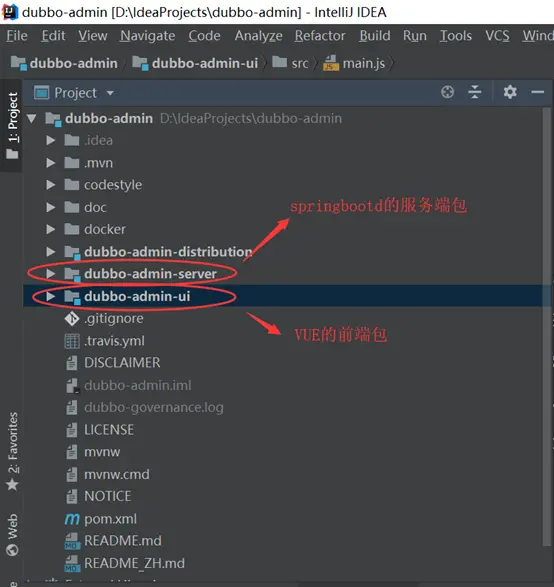554x587 pixels.
Task: Expand the .mvn folder
Action: coord(51,163)
